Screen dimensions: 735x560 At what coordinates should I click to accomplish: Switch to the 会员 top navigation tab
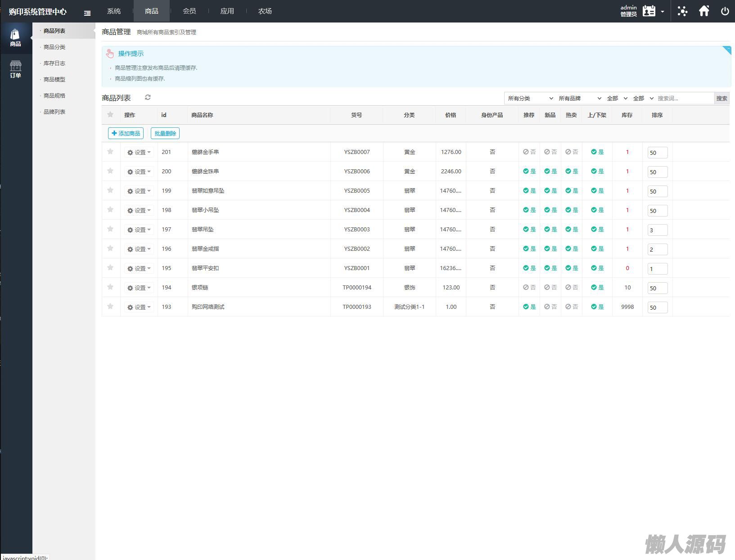pyautogui.click(x=189, y=11)
